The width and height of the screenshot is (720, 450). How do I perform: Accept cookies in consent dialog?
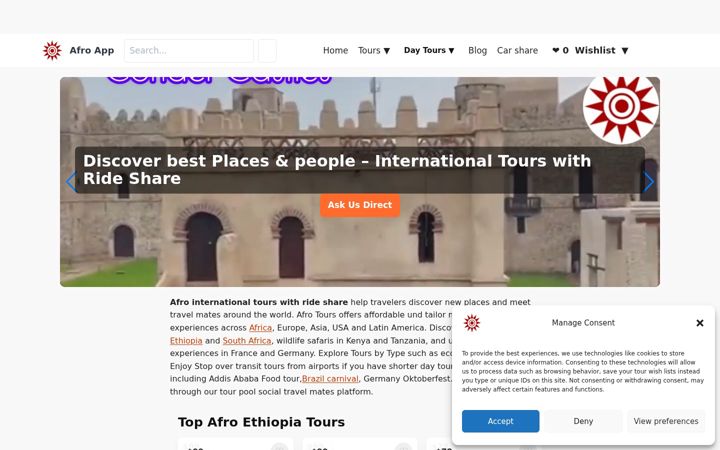tap(501, 421)
